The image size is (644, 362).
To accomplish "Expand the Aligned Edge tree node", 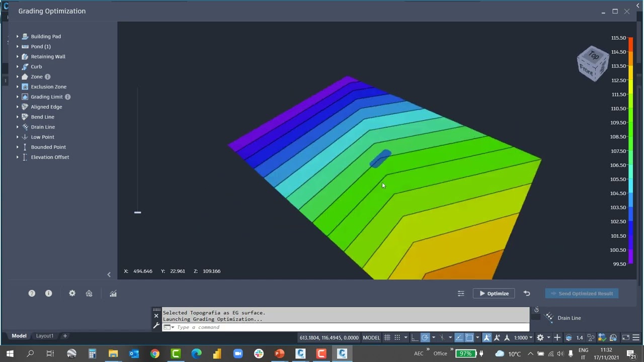I will click(x=17, y=107).
